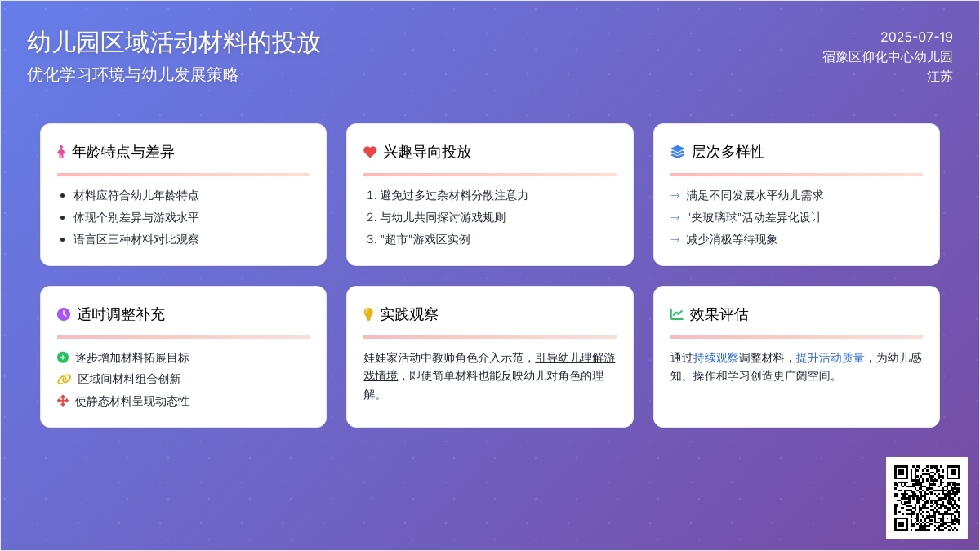
Task: Click the text 逐步增加材料拓展目标
Action: click(132, 358)
